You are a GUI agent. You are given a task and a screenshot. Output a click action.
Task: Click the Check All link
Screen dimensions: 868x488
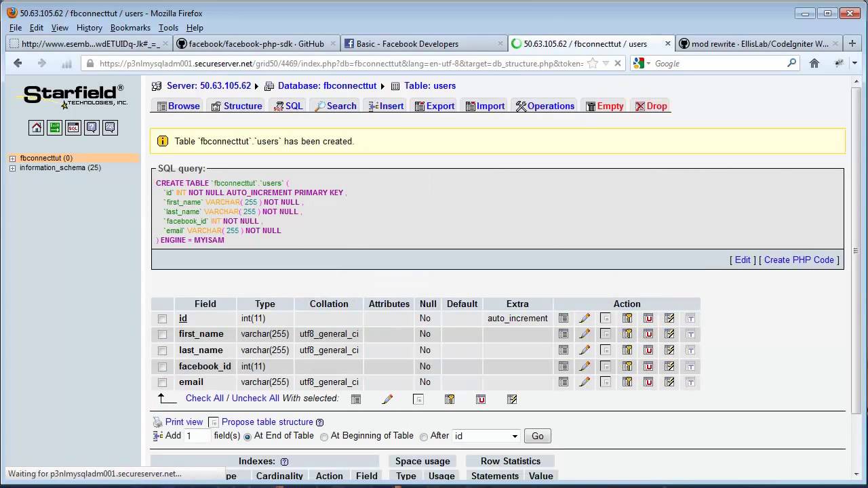pyautogui.click(x=205, y=398)
